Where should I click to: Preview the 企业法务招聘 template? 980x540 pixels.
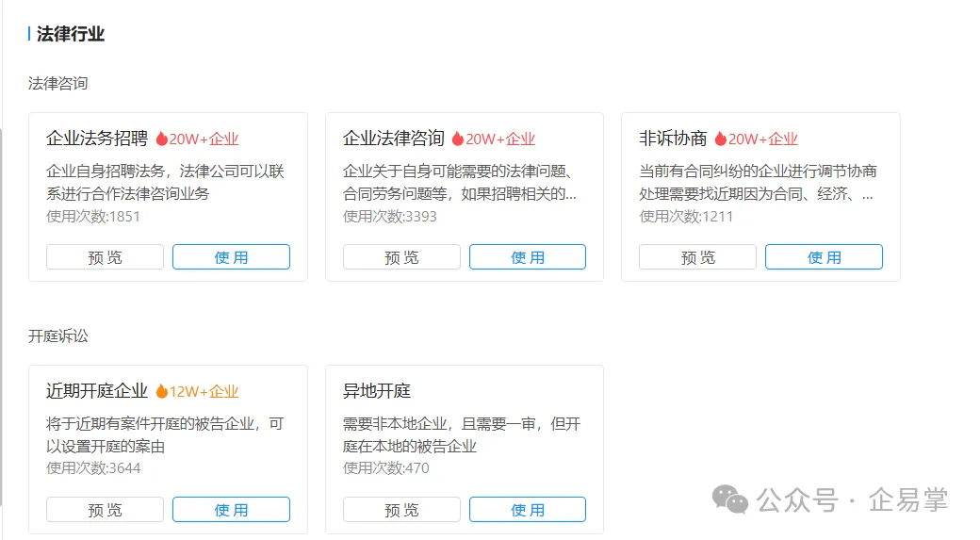point(105,257)
